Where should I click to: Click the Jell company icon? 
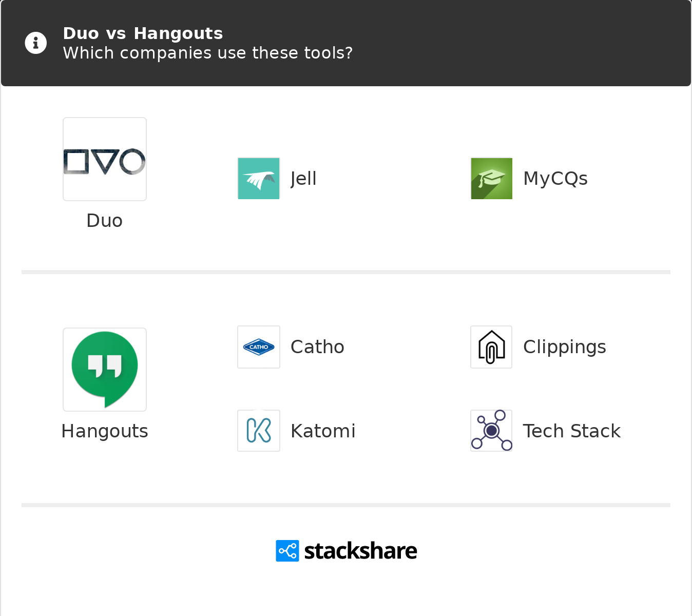259,179
